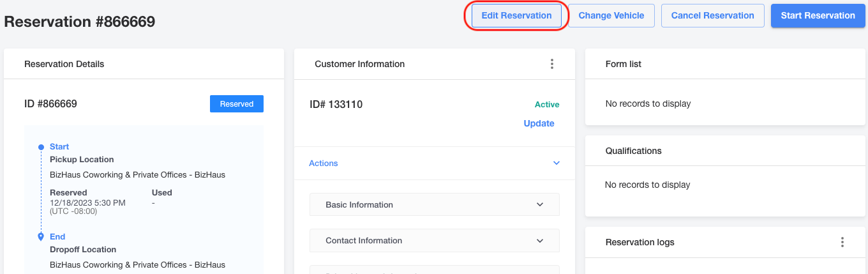
Task: Expand the Actions chevron
Action: [x=557, y=164]
